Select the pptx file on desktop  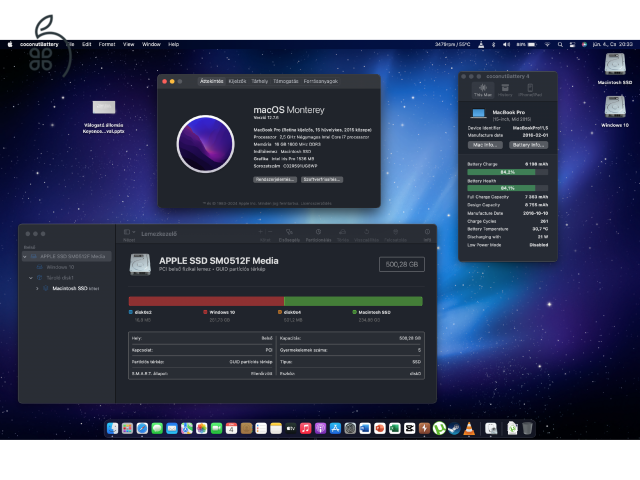104,107
